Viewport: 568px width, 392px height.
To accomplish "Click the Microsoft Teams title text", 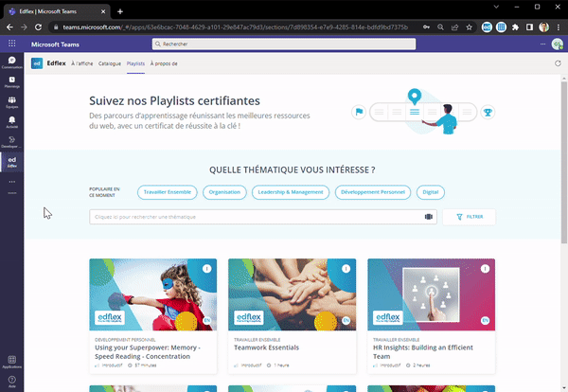I will click(55, 45).
